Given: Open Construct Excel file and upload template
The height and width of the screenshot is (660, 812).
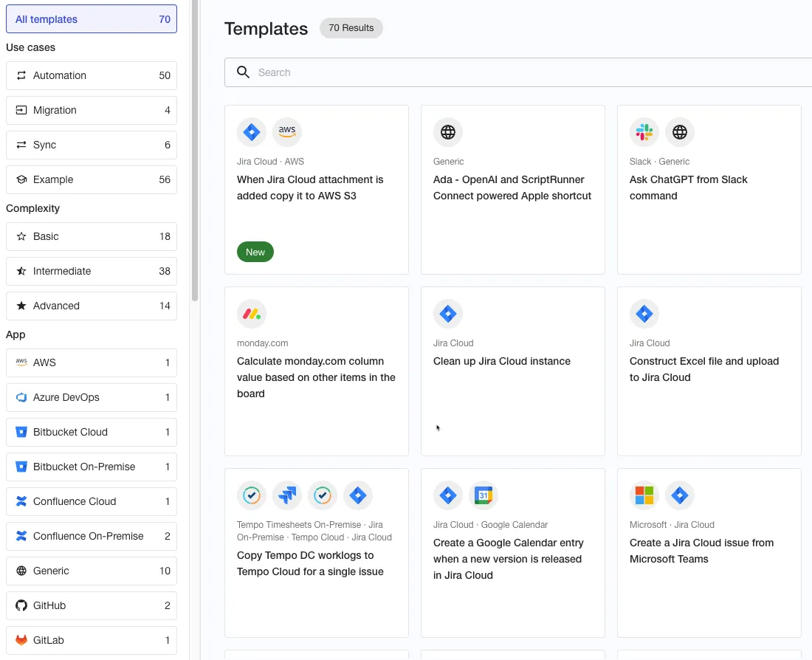Looking at the screenshot, I should coord(709,371).
